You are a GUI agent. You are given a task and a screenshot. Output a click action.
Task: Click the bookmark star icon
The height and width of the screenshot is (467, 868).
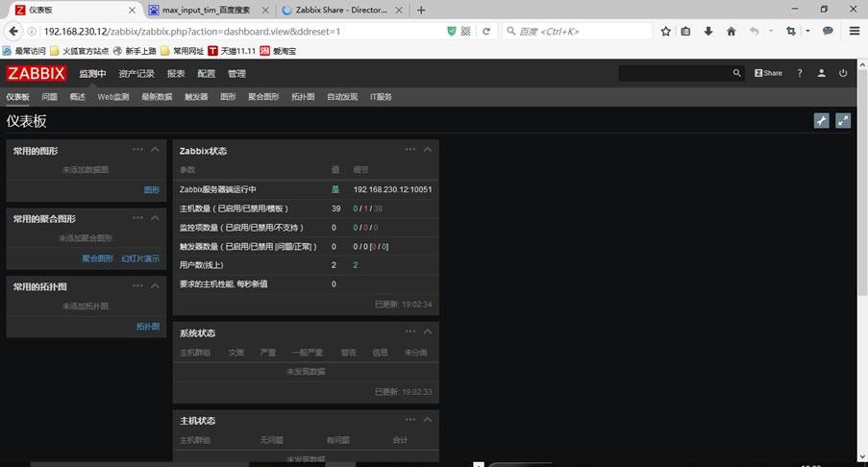[x=665, y=32]
